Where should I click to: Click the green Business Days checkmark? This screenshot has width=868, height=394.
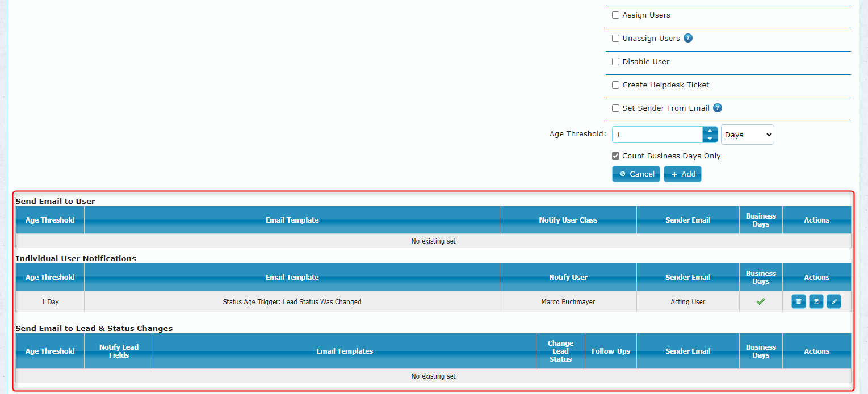coord(761,302)
